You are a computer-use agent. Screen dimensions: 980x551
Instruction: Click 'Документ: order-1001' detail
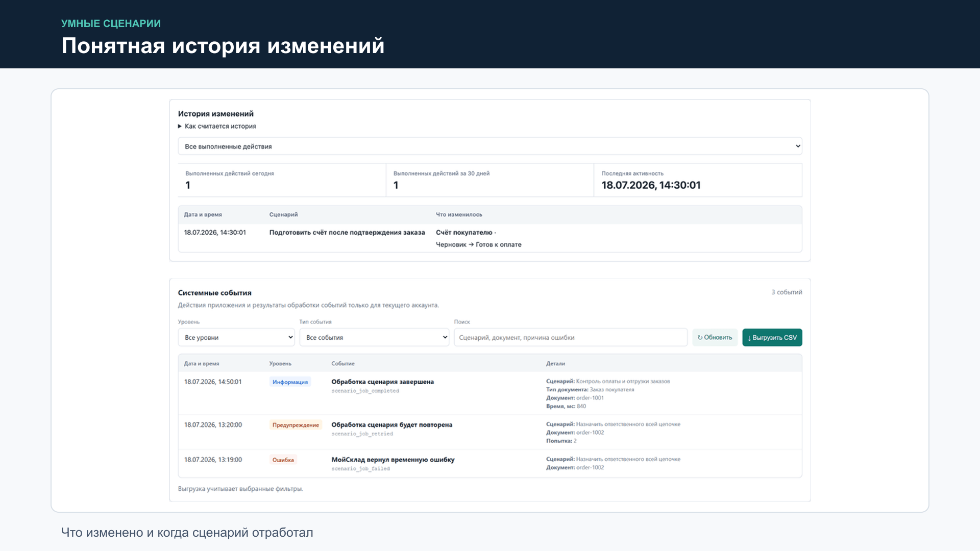pos(575,398)
